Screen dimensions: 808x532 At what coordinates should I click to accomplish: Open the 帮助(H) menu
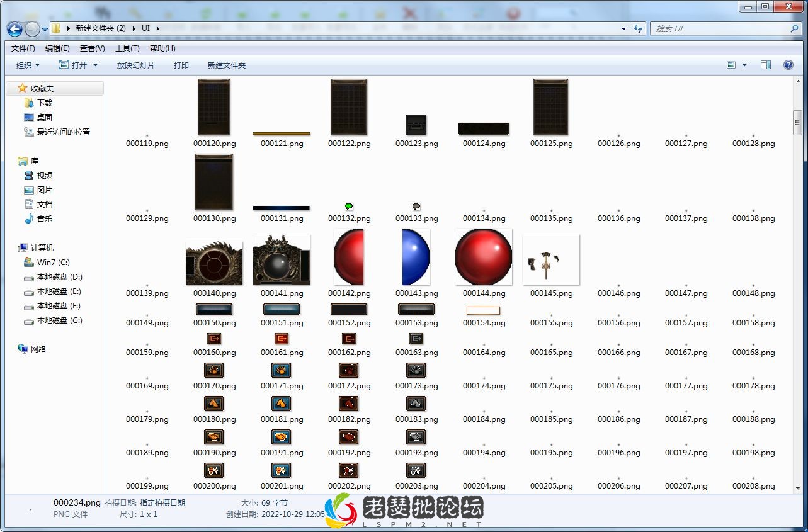tap(162, 48)
